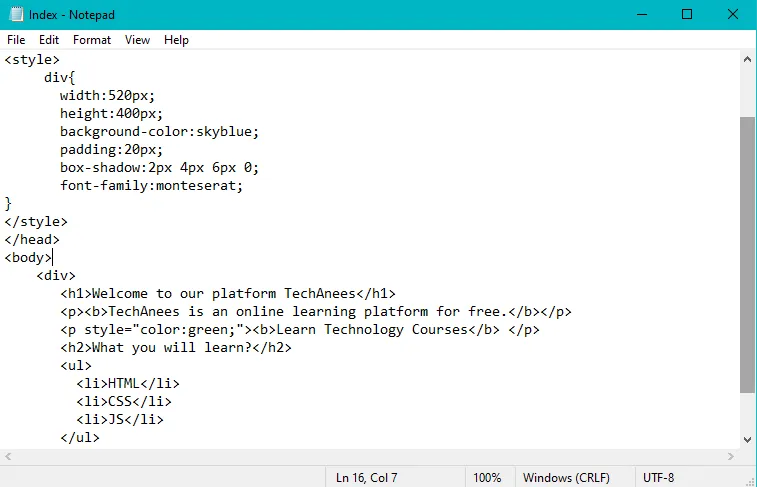The image size is (757, 487).
Task: Click the Ln 16, Col 7 status entry
Action: [366, 478]
